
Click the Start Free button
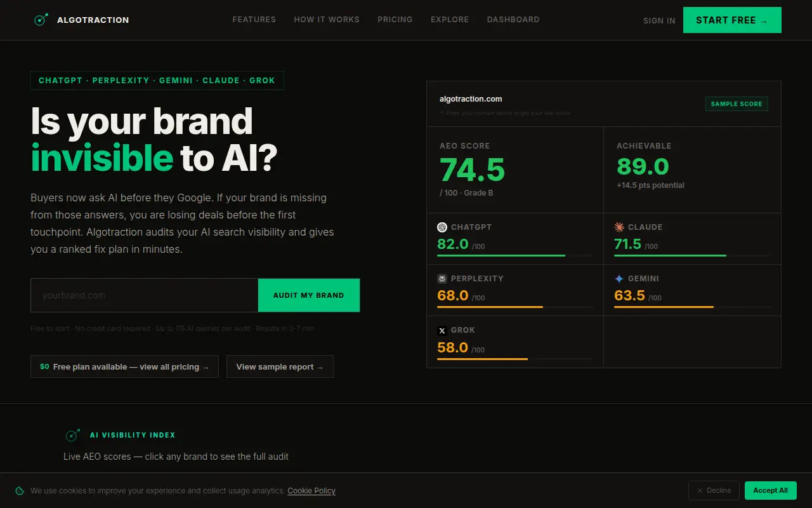pos(732,20)
